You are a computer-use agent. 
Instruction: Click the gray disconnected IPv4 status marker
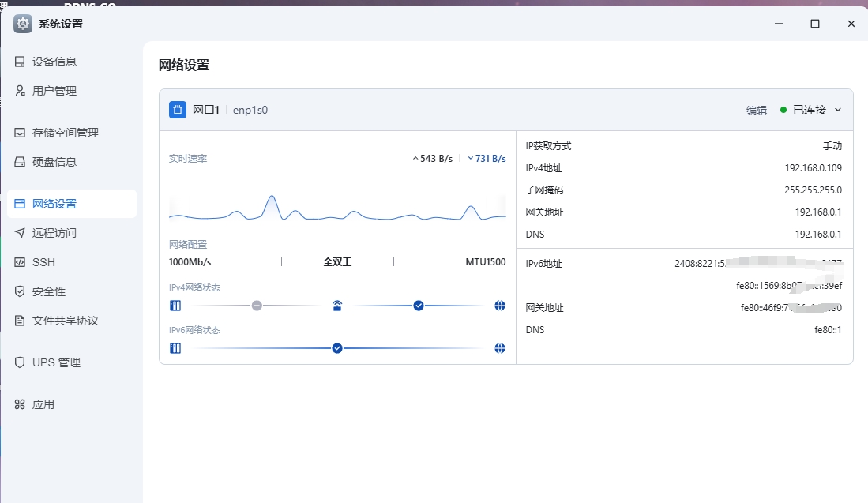click(x=257, y=306)
